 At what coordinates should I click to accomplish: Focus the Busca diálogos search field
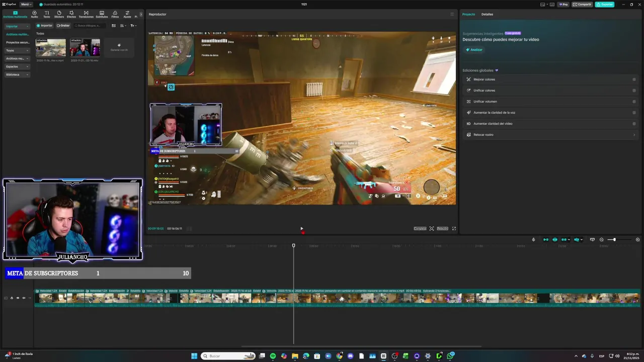[x=91, y=26]
